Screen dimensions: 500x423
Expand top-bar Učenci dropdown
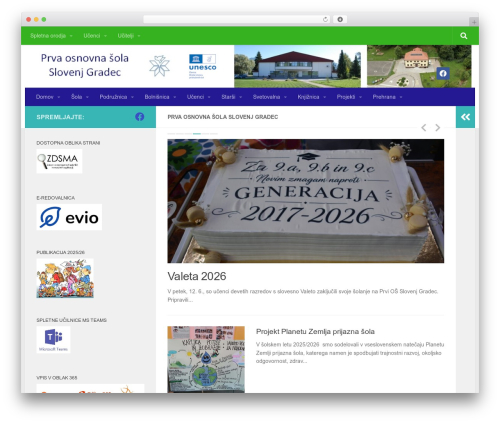coord(95,36)
